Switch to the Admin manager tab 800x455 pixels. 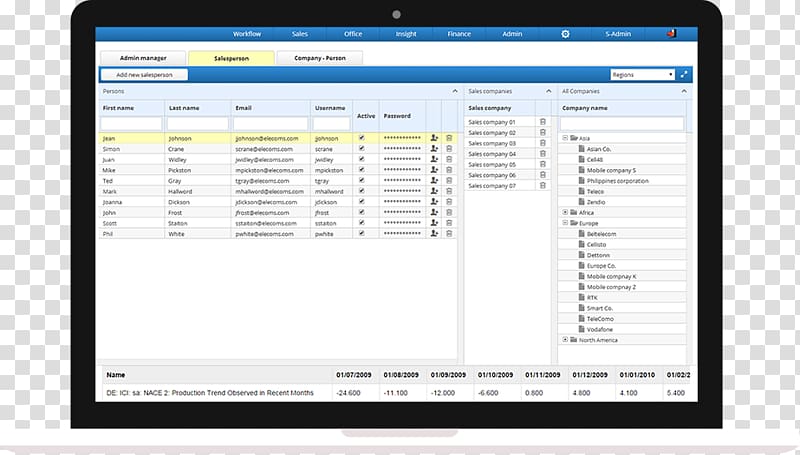[142, 59]
